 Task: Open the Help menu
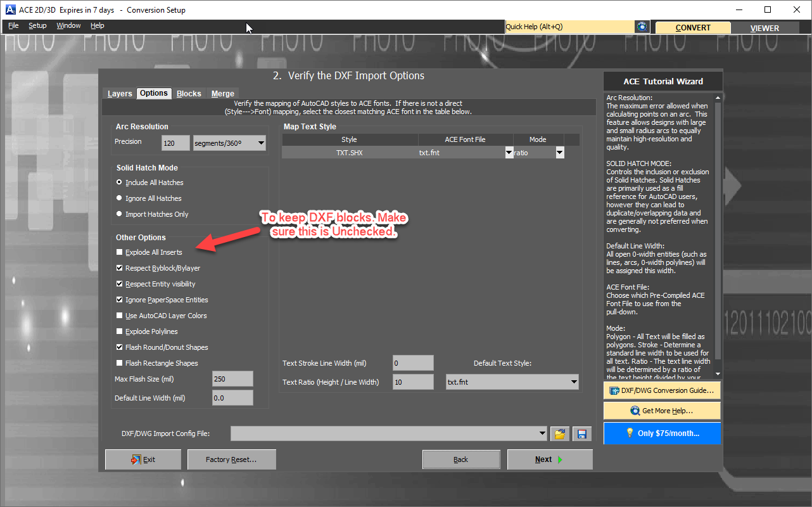coord(97,26)
